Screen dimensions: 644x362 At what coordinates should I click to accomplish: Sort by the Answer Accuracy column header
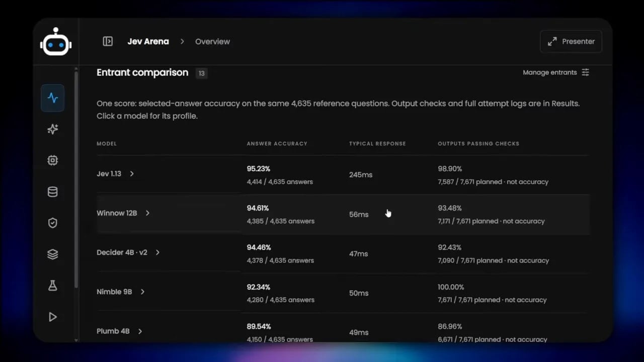[277, 144]
